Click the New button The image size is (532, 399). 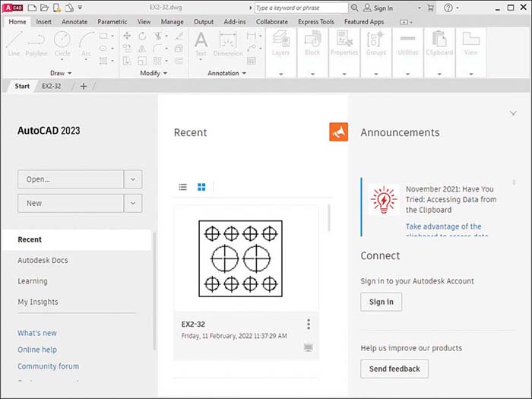coord(71,203)
